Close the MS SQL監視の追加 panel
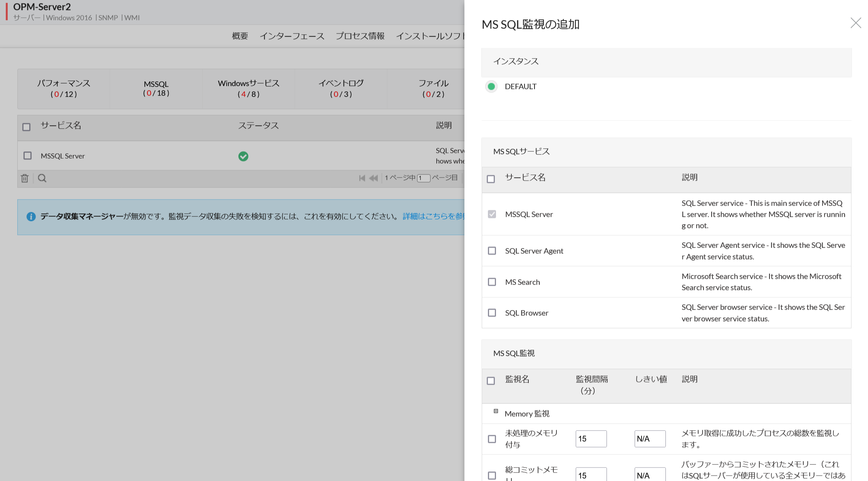The image size is (868, 481). [855, 23]
